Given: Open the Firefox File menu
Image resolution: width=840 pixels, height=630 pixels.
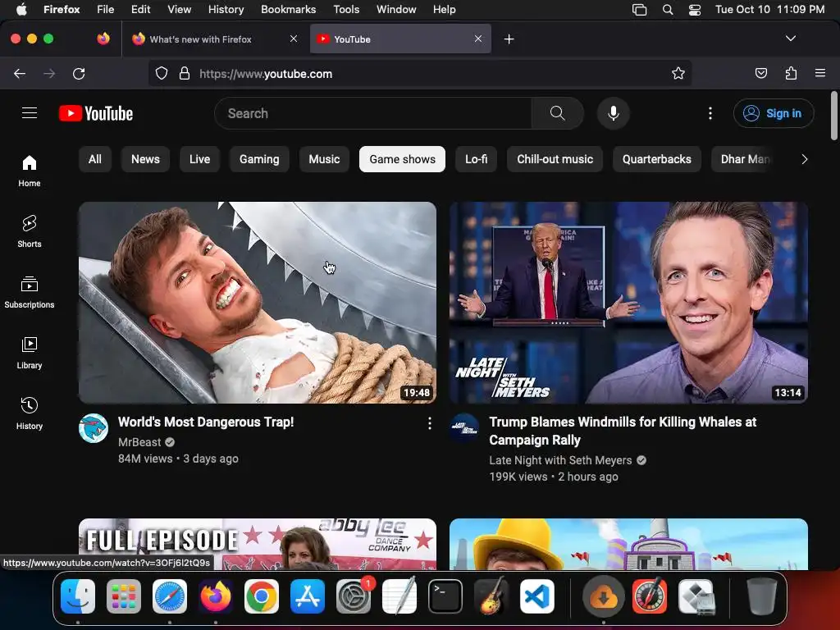Looking at the screenshot, I should tap(105, 10).
